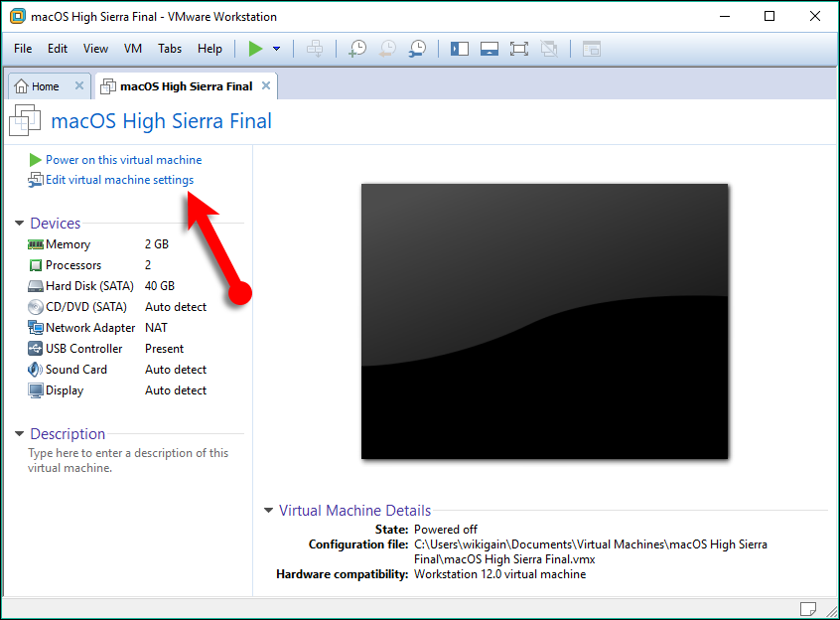Click the Display monitor icon
Image resolution: width=840 pixels, height=620 pixels.
[x=36, y=390]
